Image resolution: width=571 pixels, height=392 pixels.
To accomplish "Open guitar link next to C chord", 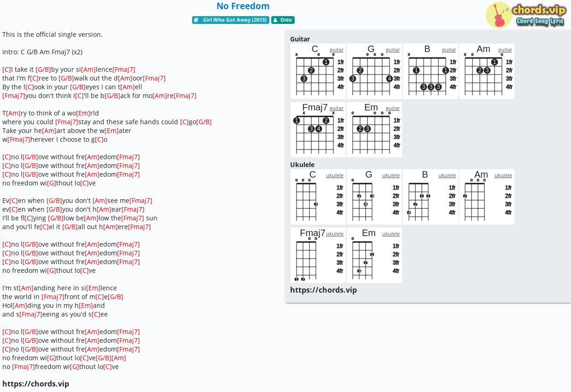I will (x=337, y=50).
